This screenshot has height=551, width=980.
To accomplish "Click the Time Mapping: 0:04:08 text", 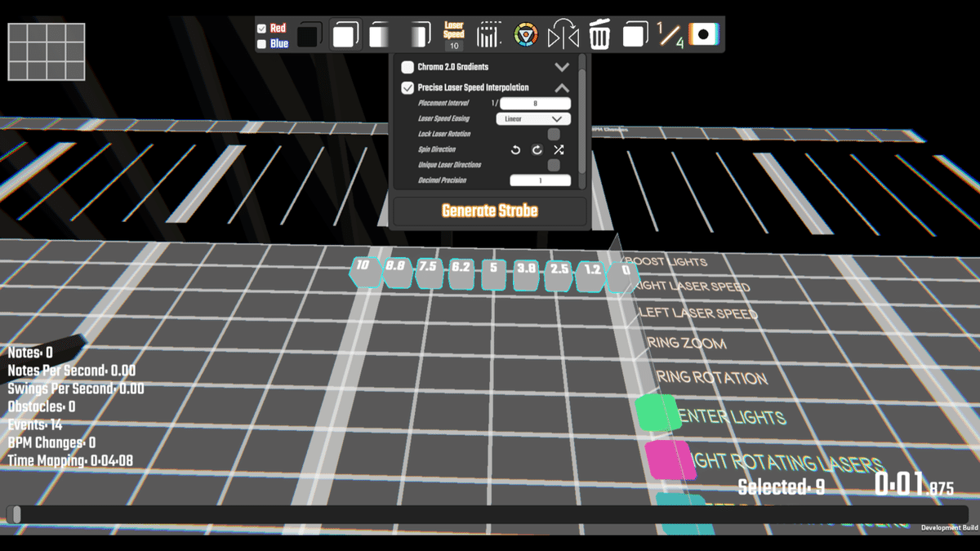I will click(x=70, y=460).
